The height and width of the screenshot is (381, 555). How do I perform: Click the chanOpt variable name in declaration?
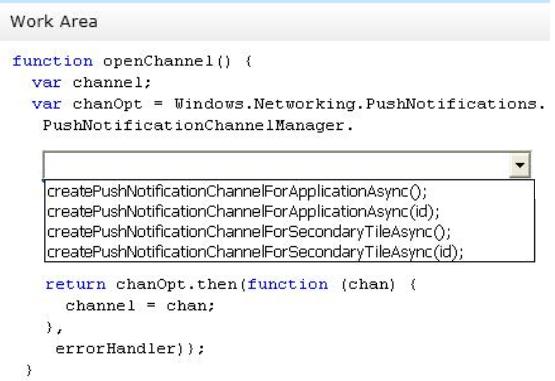point(108,104)
